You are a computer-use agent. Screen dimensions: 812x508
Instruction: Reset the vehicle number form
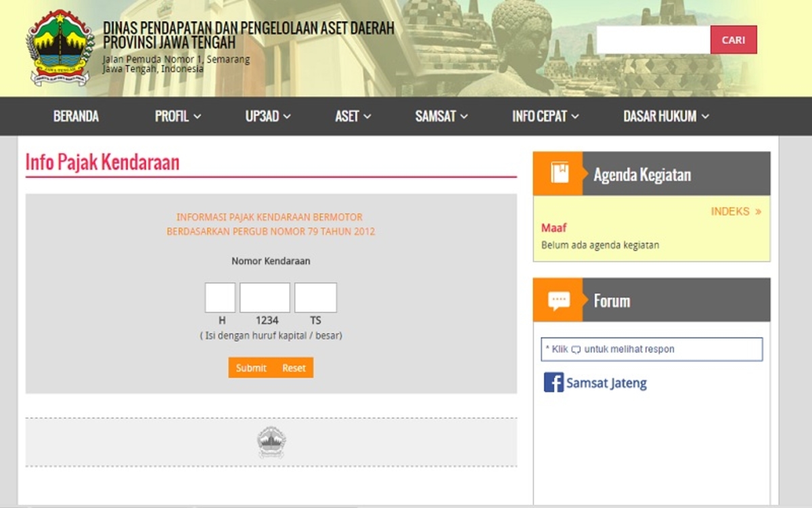tap(294, 368)
